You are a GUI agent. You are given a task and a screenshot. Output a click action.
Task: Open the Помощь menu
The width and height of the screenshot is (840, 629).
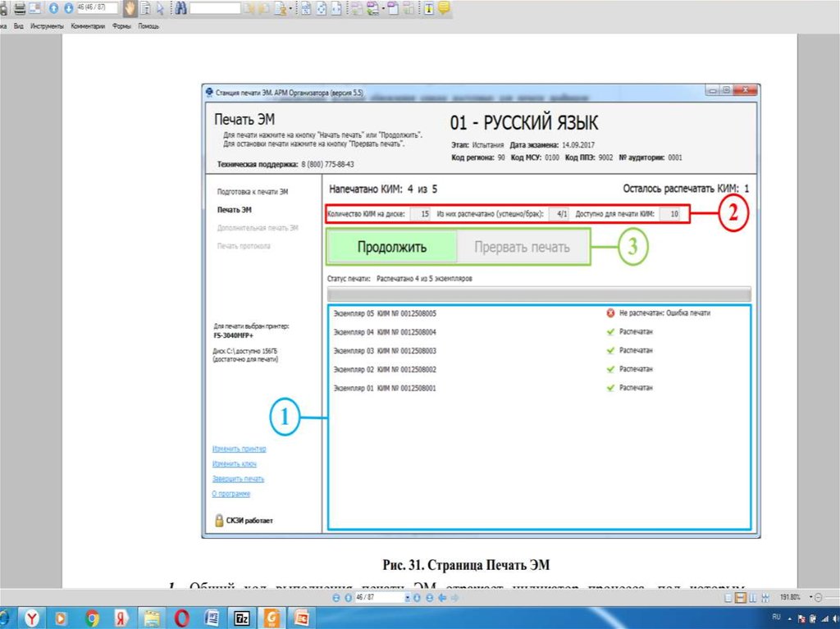tap(148, 26)
